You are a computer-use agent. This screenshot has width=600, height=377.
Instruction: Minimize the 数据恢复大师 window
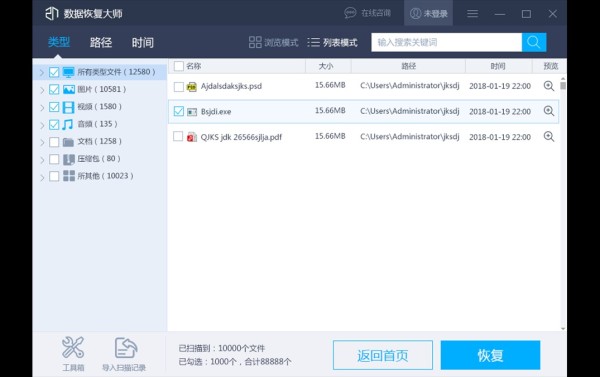tap(499, 14)
